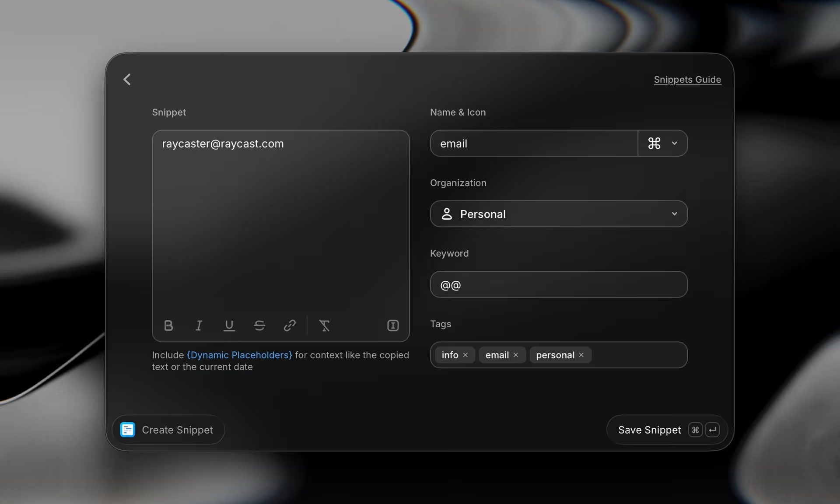Toggle strikethrough formatting in snippet editor
This screenshot has width=840, height=504.
point(259,325)
